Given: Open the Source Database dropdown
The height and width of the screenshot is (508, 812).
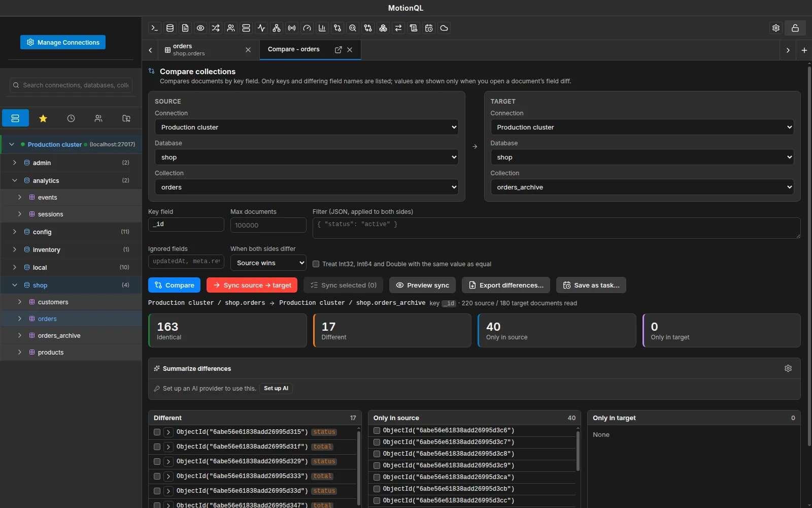Looking at the screenshot, I should pyautogui.click(x=307, y=157).
